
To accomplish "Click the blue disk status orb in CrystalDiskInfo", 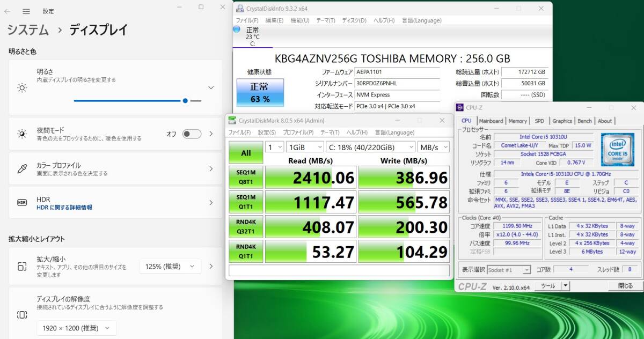I will point(237,29).
